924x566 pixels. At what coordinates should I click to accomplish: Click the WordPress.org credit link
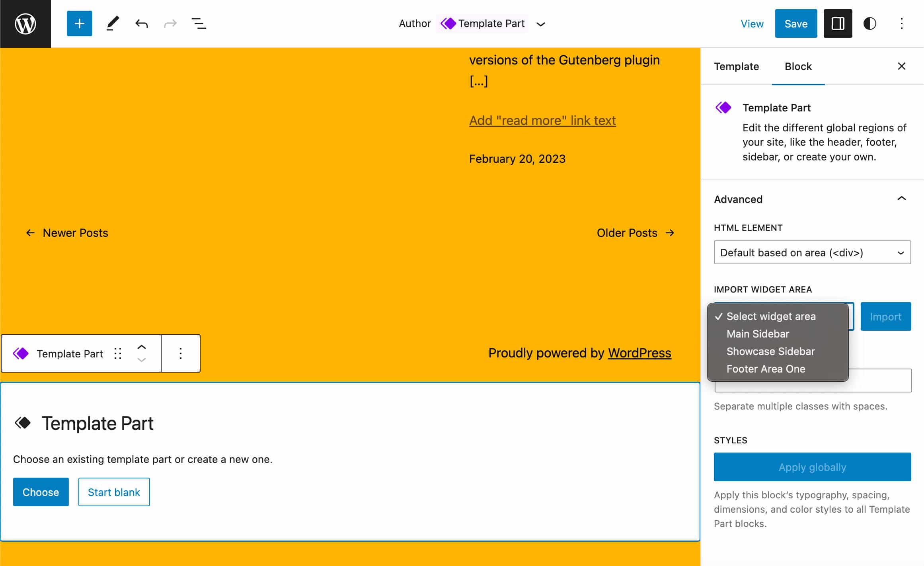tap(639, 353)
